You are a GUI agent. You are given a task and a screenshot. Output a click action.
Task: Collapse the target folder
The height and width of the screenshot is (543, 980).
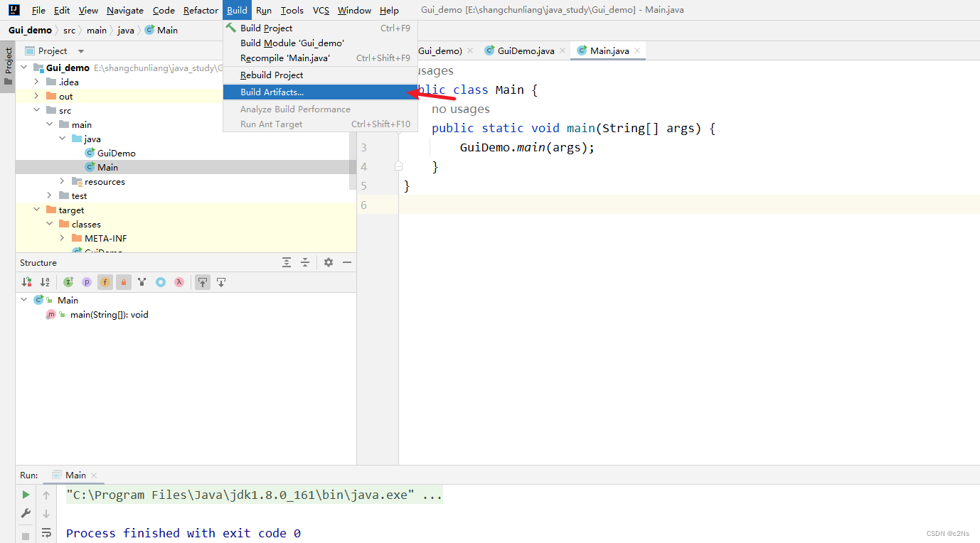[37, 210]
